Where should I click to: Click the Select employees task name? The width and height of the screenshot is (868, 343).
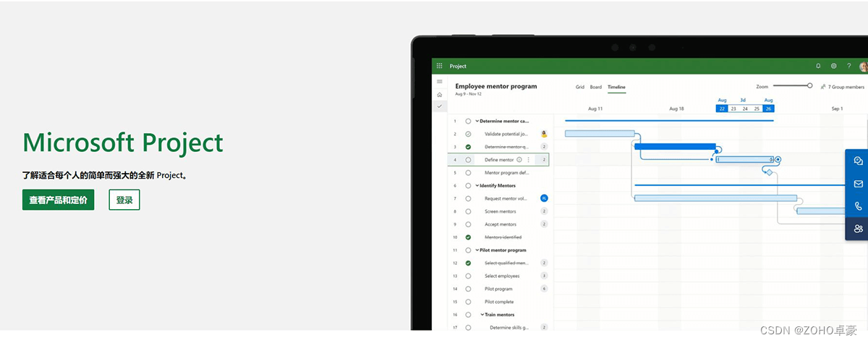(x=502, y=276)
